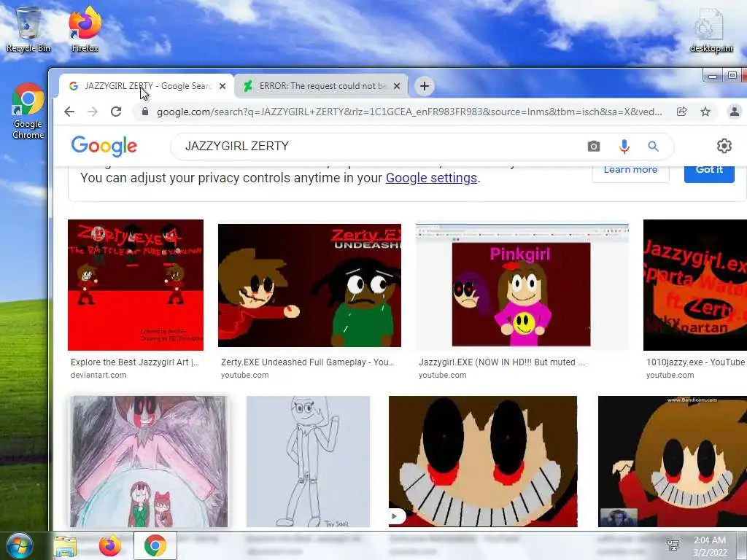Open the Recycle Bin desktop icon
747x560 pixels.
click(x=28, y=28)
